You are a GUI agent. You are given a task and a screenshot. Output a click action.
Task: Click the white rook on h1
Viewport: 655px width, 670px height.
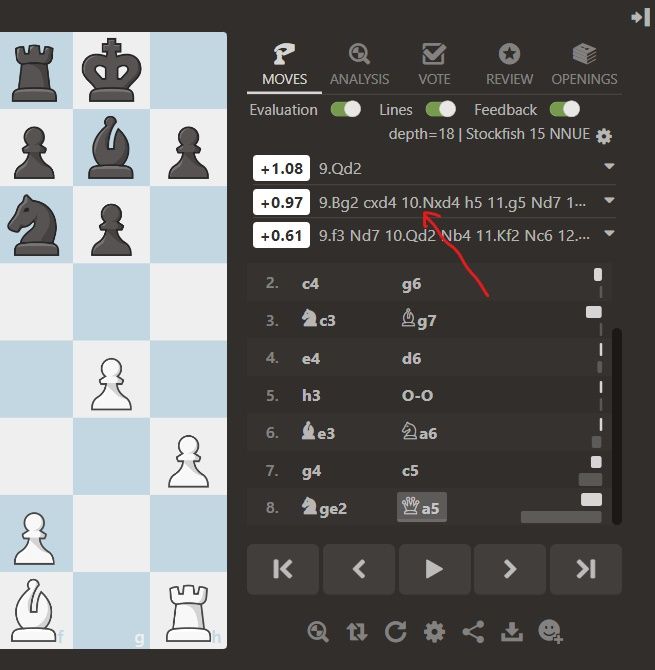[x=188, y=612]
